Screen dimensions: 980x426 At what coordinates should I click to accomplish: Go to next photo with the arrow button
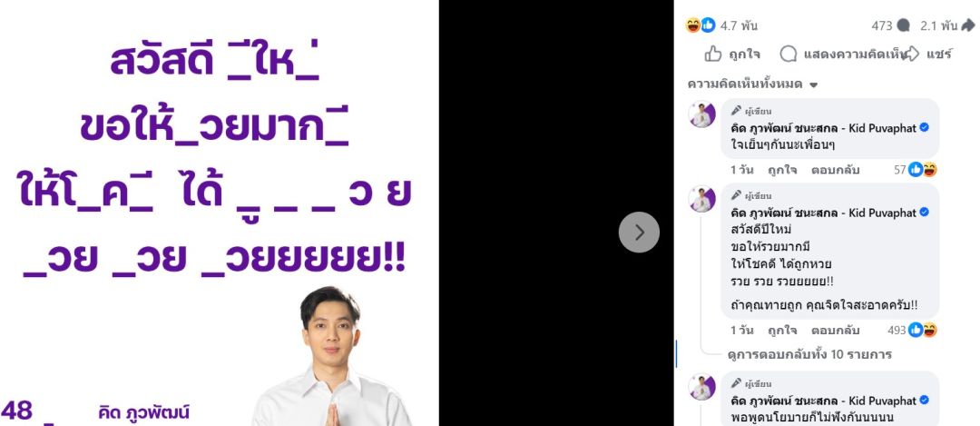(x=639, y=233)
